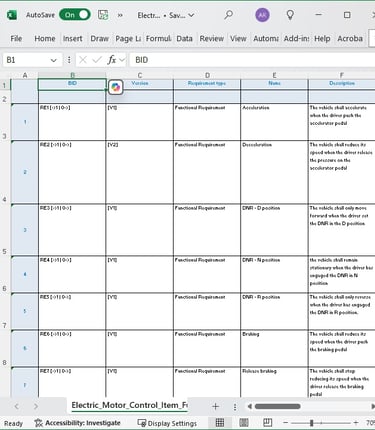The height and width of the screenshot is (430, 375).
Task: Select column C header
Action: 140,75
